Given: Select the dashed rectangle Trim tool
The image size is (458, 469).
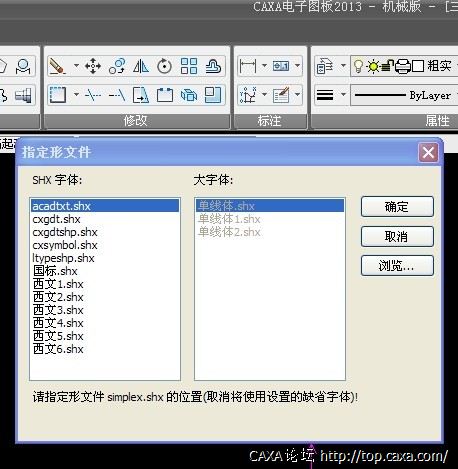Looking at the screenshot, I should [58, 95].
